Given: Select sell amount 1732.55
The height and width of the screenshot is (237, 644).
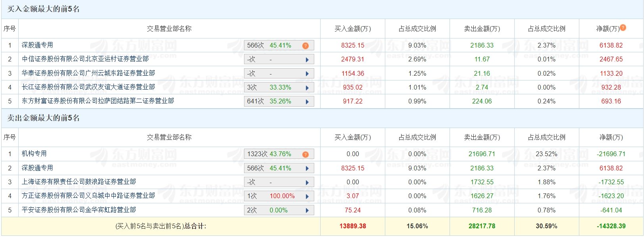Looking at the screenshot, I should click(482, 182).
